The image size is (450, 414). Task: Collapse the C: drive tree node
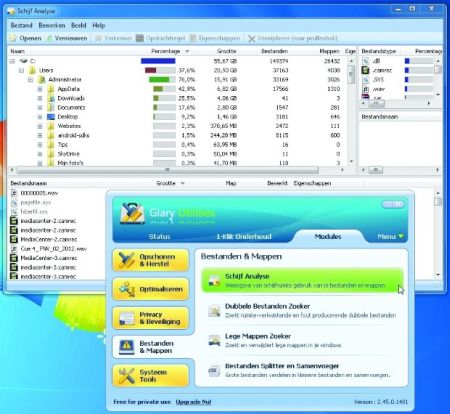click(x=12, y=61)
